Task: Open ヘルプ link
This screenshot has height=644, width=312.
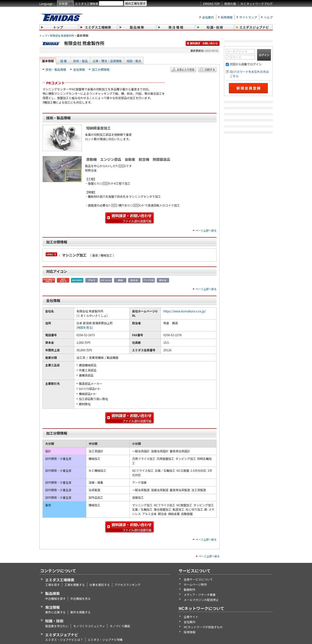Action: click(x=268, y=17)
